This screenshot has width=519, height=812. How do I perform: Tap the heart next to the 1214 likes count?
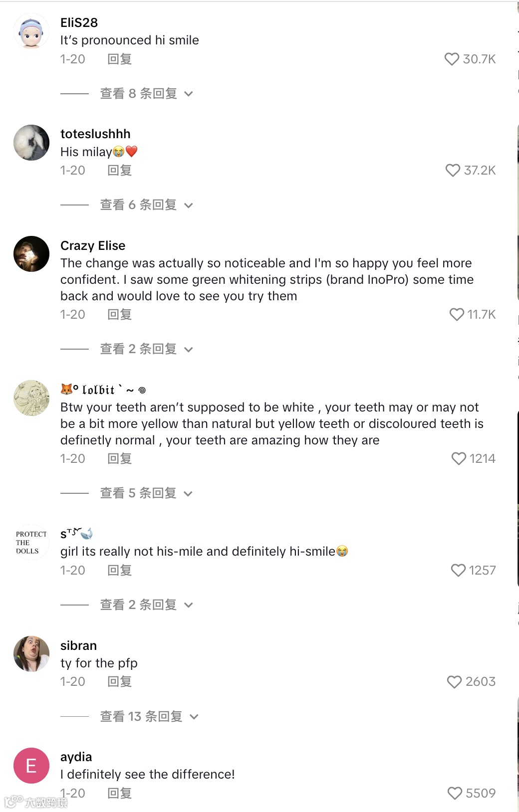click(x=459, y=459)
